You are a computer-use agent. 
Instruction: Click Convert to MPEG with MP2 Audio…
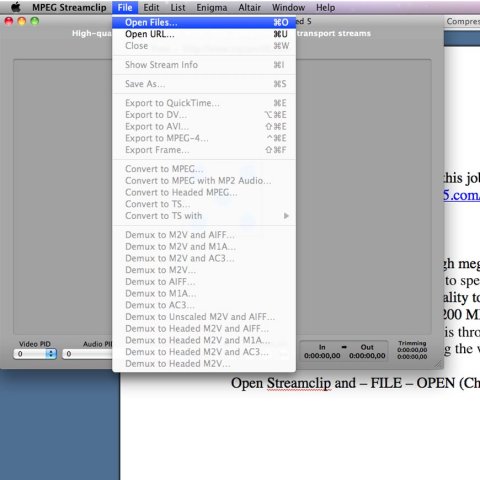(x=204, y=181)
